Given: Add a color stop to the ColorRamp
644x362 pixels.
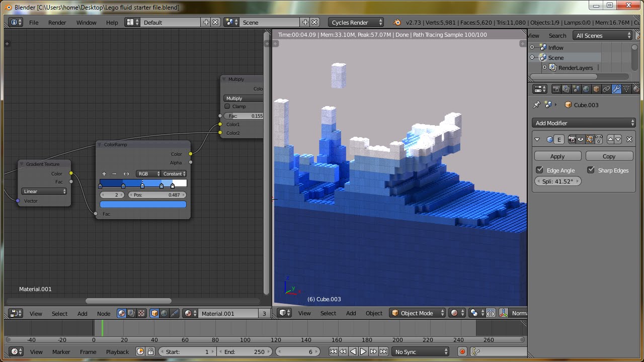Looking at the screenshot, I should click(x=104, y=173).
